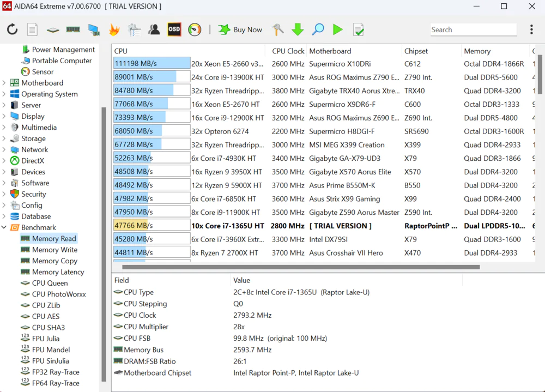Viewport: 545px width, 392px height.
Task: Select the Memory Read benchmark
Action: click(x=49, y=239)
